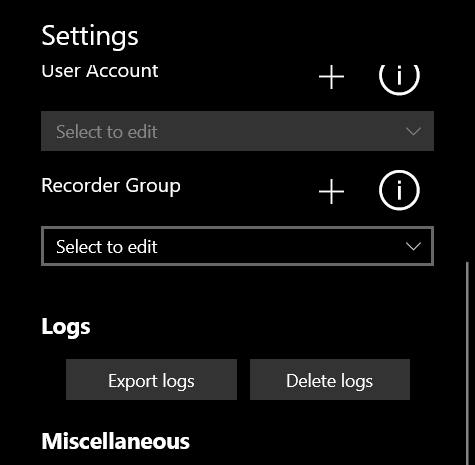Add a new User Account with plus icon
The width and height of the screenshot is (475, 465).
(331, 77)
